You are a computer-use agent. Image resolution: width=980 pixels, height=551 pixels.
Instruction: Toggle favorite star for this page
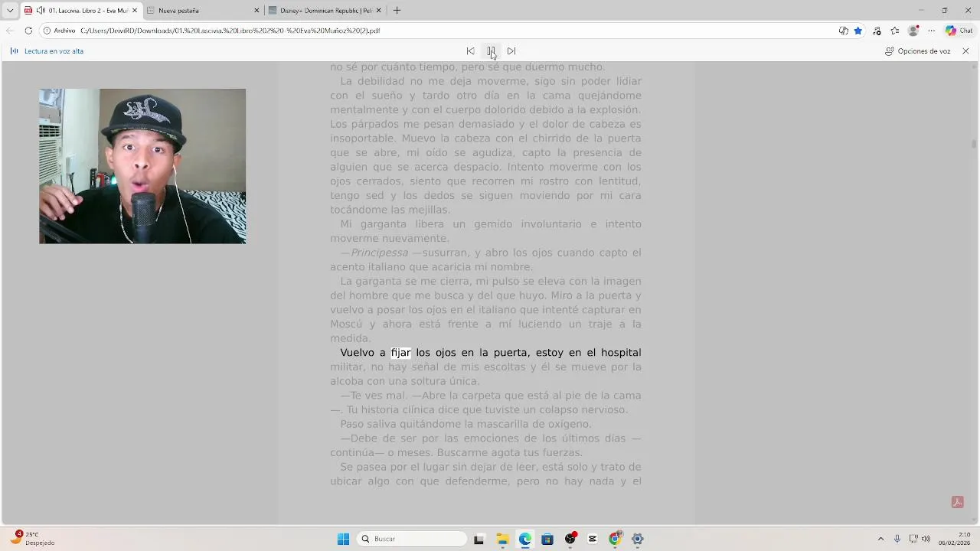point(858,31)
